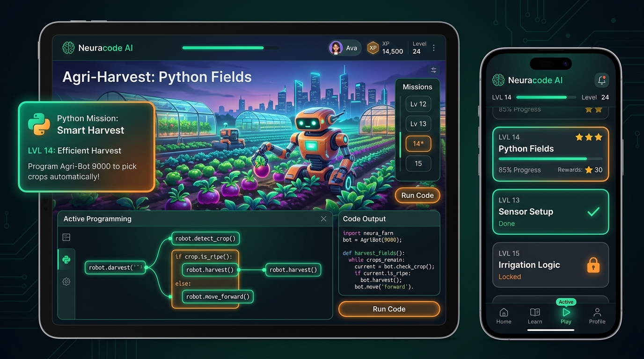The height and width of the screenshot is (359, 644).
Task: Tap the brain logo in the phone app
Action: coord(498,80)
